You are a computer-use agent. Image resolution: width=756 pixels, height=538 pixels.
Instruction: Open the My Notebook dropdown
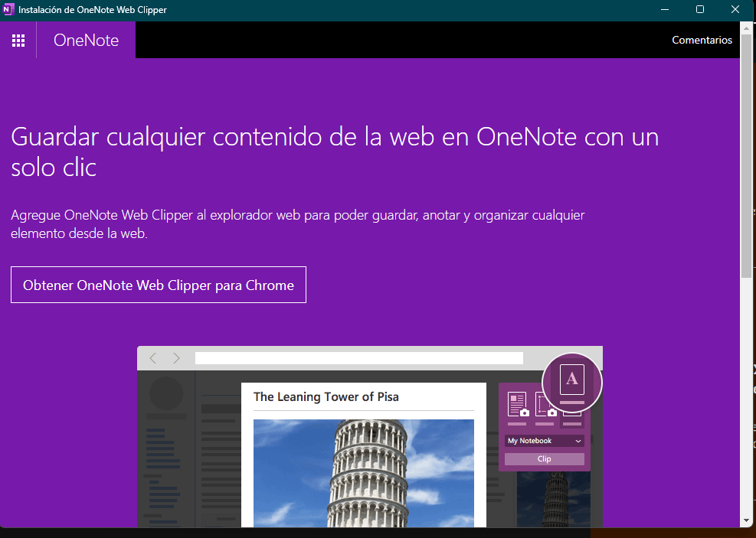(545, 441)
